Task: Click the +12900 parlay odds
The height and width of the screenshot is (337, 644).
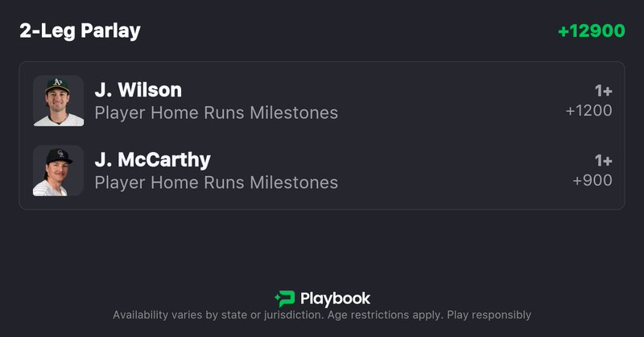Action: pos(591,31)
